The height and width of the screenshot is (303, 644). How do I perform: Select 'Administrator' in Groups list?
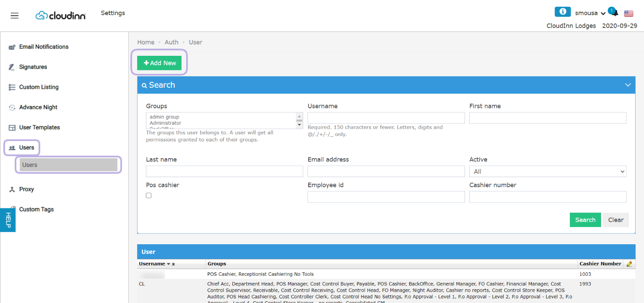click(166, 123)
